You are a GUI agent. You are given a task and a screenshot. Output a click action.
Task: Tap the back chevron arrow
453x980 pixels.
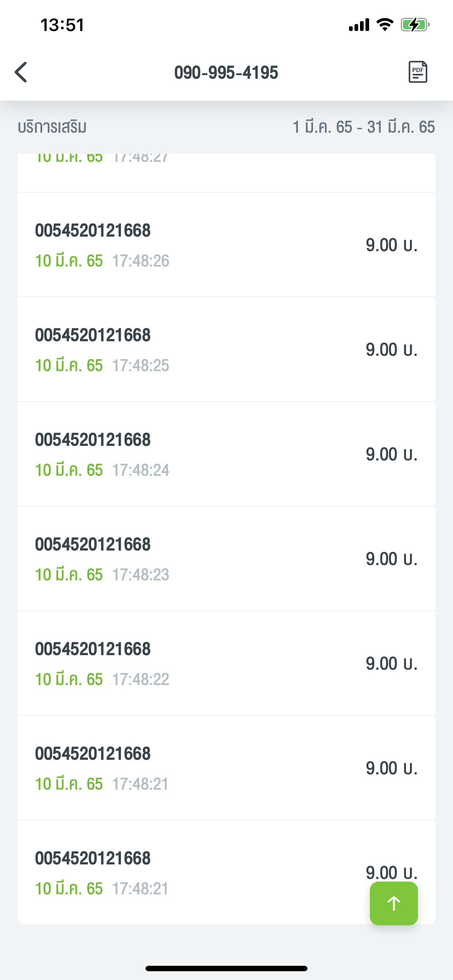click(21, 72)
